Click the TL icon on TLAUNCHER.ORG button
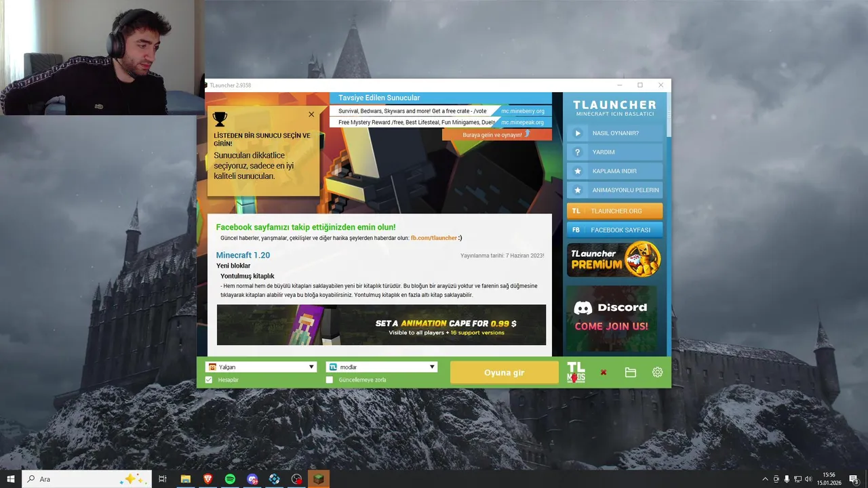Image resolution: width=868 pixels, height=488 pixels. pos(576,211)
